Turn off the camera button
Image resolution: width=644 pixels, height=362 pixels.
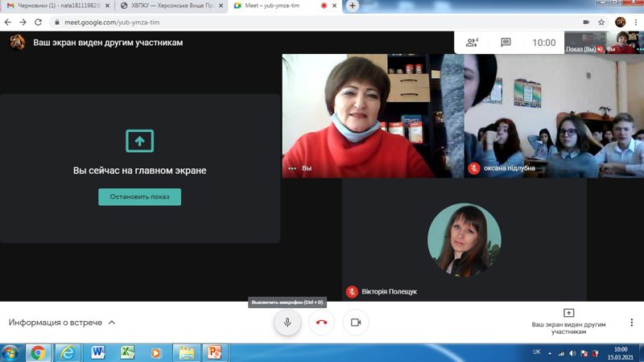point(356,323)
